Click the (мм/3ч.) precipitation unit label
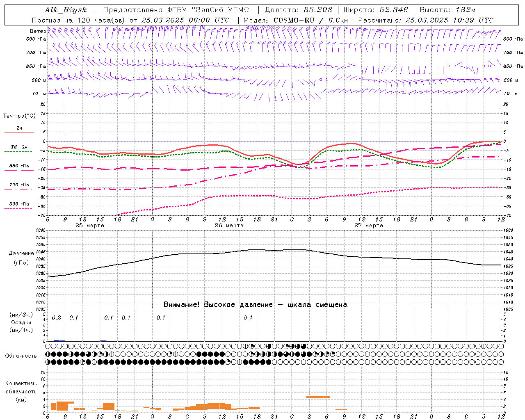The height and width of the screenshot is (420, 525). (x=21, y=315)
